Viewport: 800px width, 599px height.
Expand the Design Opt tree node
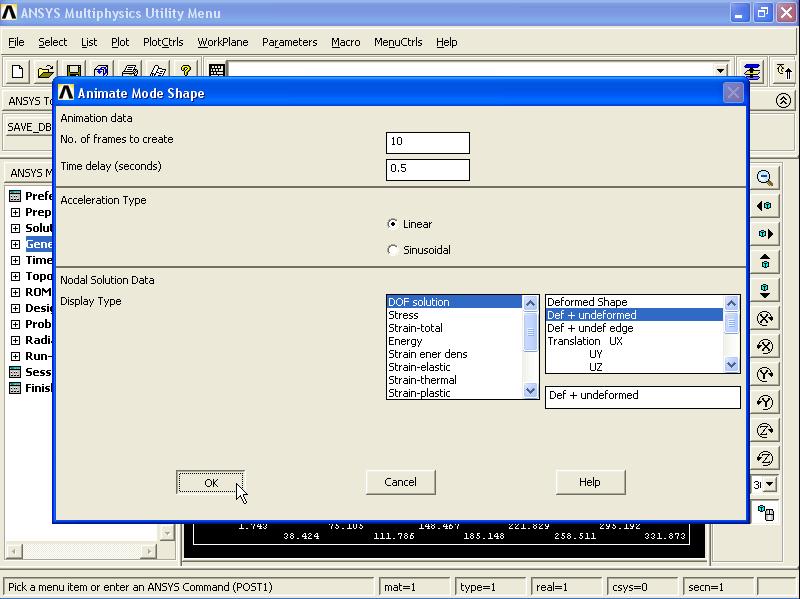15,308
